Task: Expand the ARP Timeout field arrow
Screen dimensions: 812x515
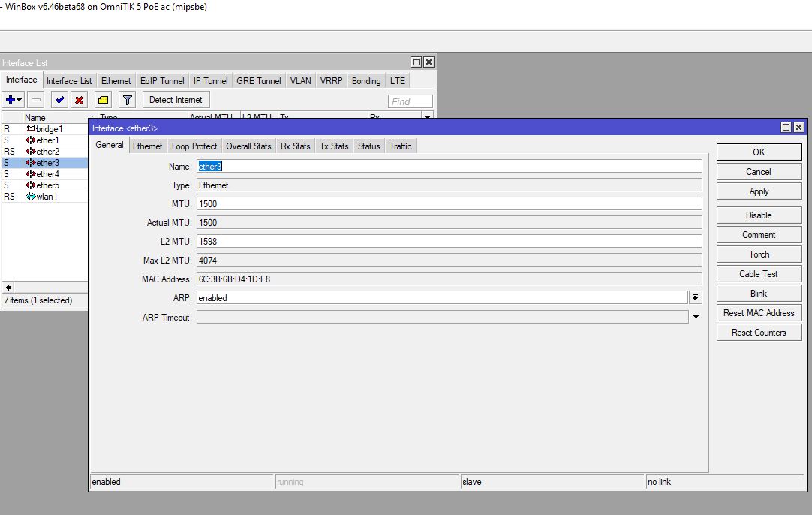Action: click(x=696, y=317)
